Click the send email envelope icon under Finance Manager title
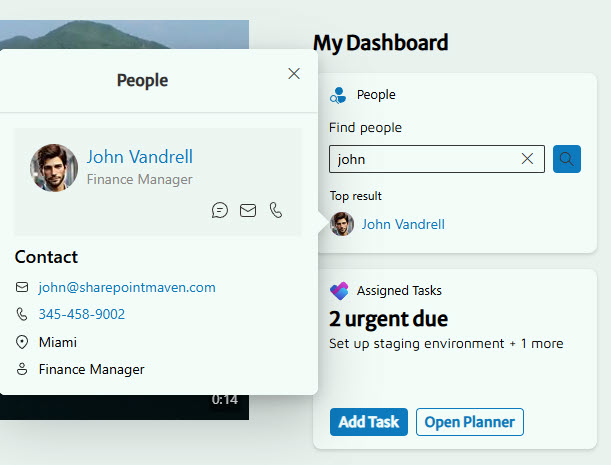The image size is (611, 465). coord(248,210)
